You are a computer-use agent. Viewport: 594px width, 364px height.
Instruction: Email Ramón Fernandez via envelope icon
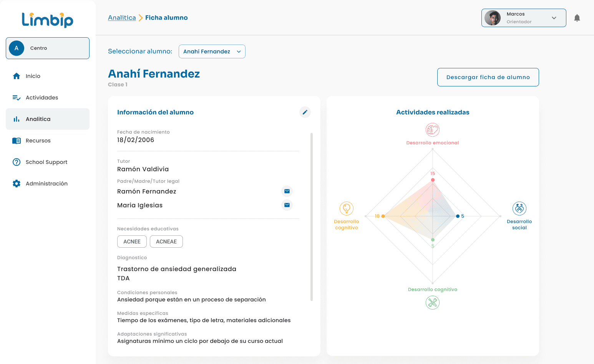pyautogui.click(x=287, y=191)
